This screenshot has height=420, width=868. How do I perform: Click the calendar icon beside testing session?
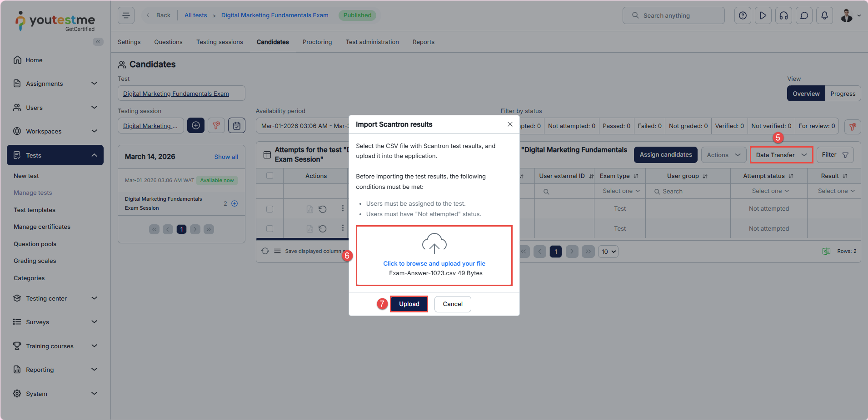237,126
